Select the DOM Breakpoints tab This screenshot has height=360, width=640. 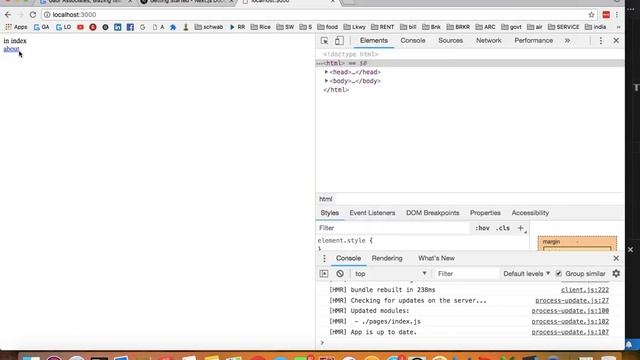pos(433,213)
